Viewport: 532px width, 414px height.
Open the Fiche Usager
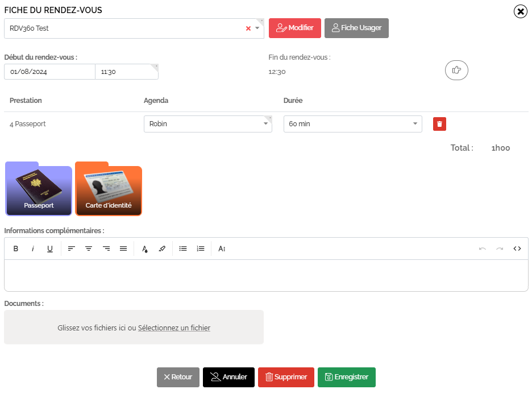[x=356, y=28]
